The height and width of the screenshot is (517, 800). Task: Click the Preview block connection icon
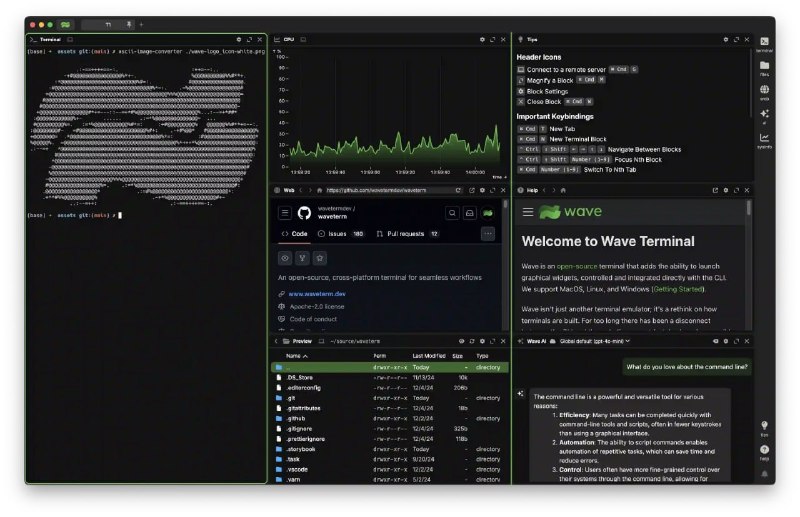[321, 341]
